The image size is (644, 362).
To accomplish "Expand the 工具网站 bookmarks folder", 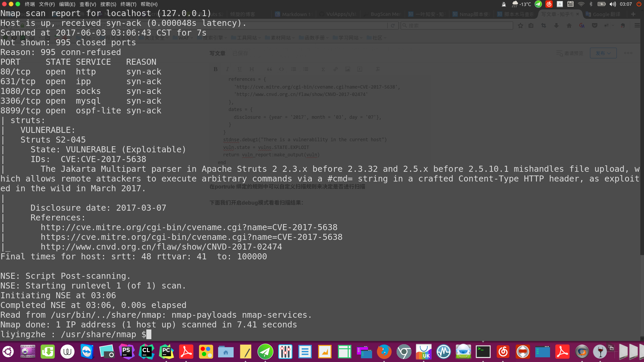I will (246, 38).
